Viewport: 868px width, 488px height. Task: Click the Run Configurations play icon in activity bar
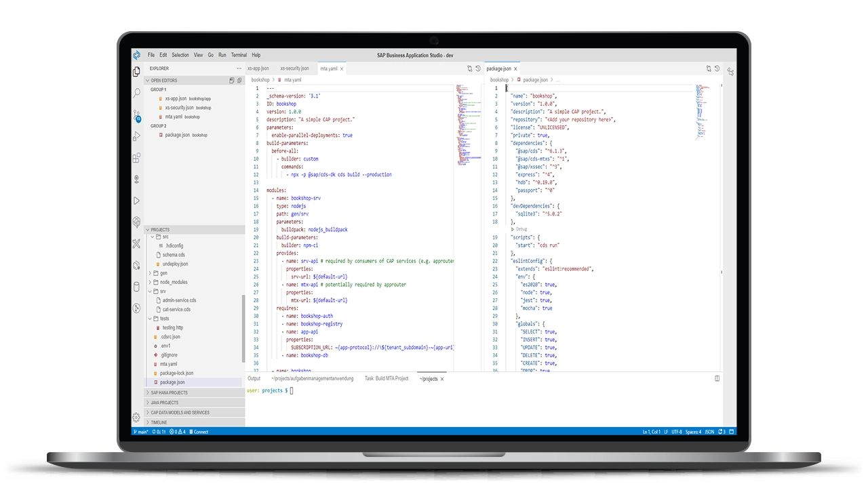point(136,201)
